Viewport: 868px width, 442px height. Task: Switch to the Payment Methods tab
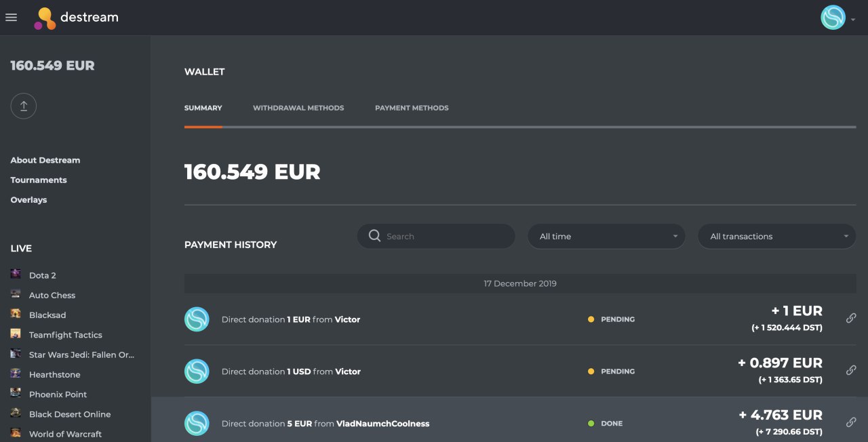point(412,108)
